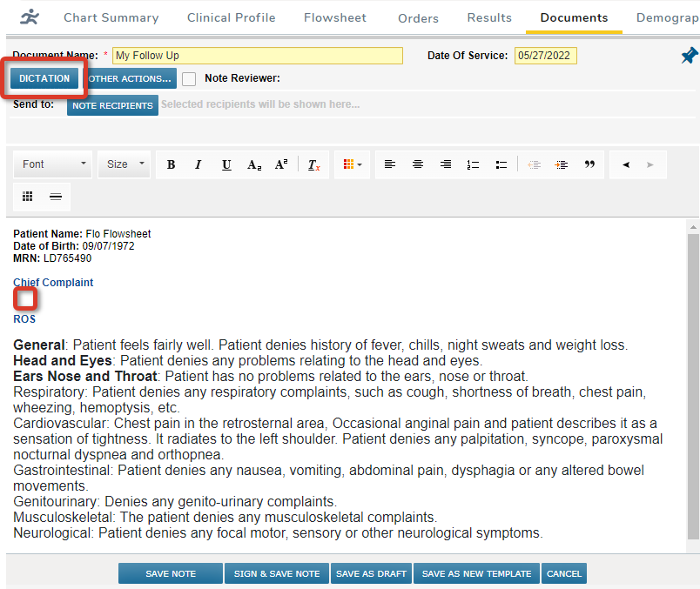Expand the text color grid dropdown
This screenshot has width=700, height=589.
353,164
